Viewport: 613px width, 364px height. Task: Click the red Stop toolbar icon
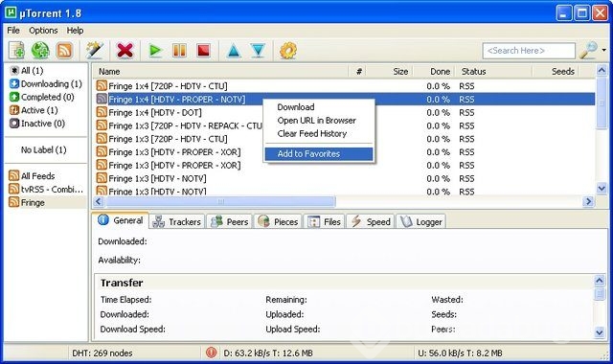pyautogui.click(x=203, y=51)
